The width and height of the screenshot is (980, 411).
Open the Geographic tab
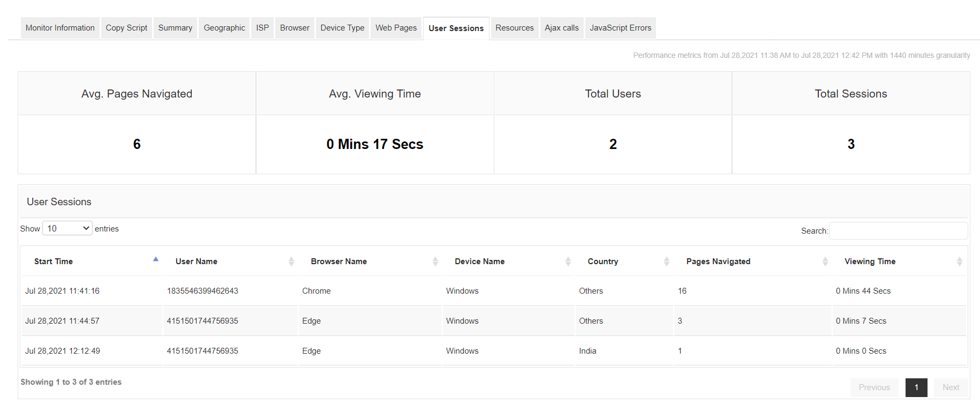224,28
